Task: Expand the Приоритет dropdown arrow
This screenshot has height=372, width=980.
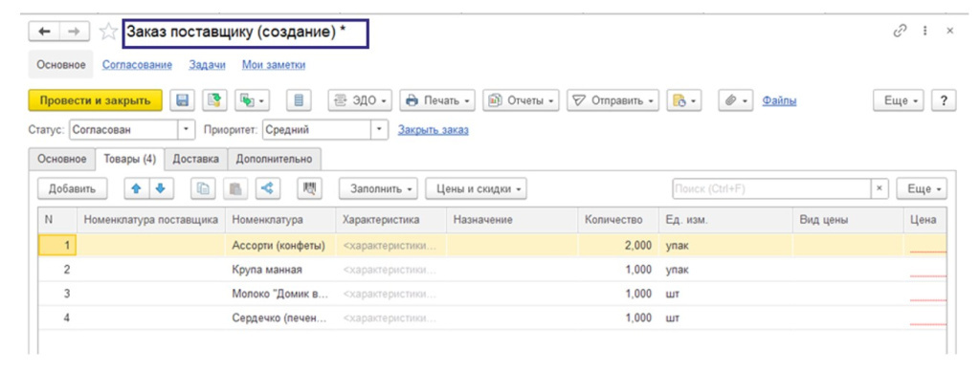Action: pyautogui.click(x=379, y=130)
